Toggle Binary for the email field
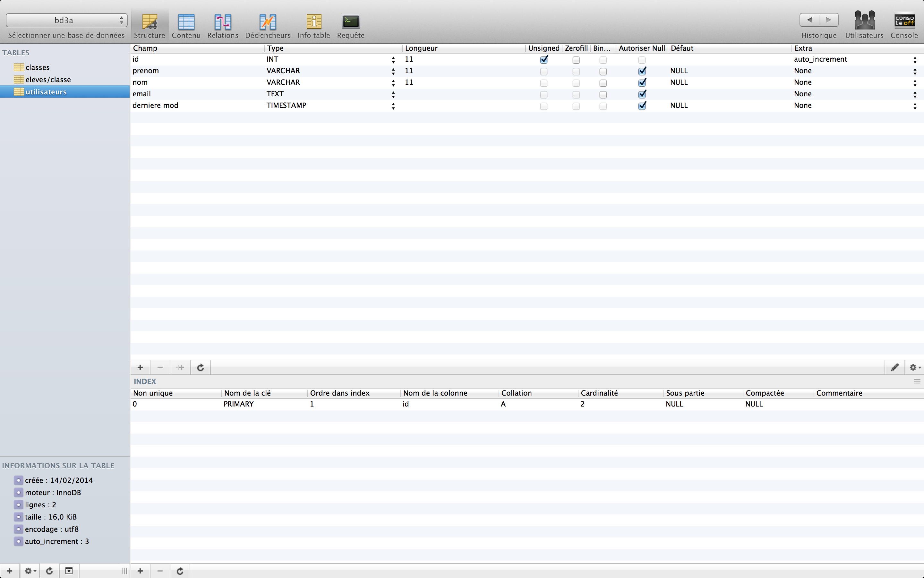 [x=603, y=94]
